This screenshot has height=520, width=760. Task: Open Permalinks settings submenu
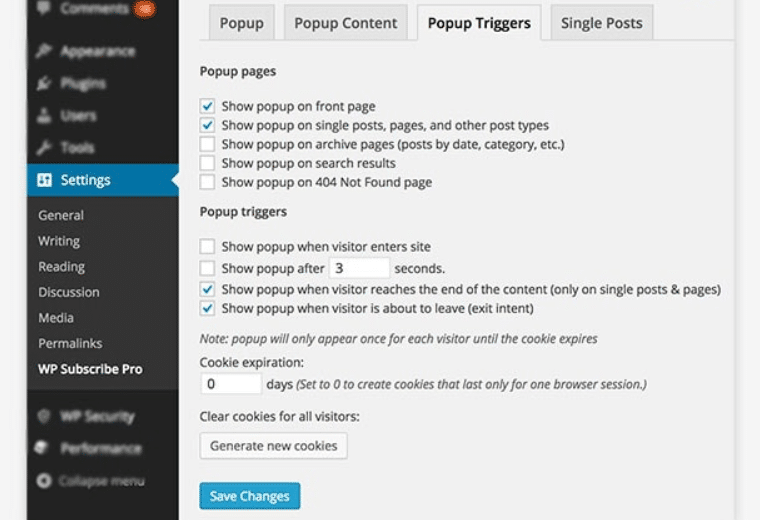coord(70,343)
